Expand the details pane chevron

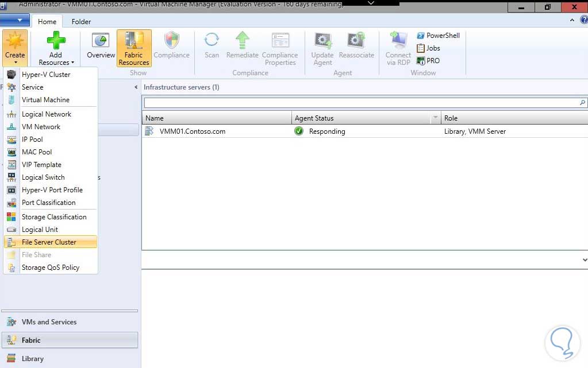(585, 259)
